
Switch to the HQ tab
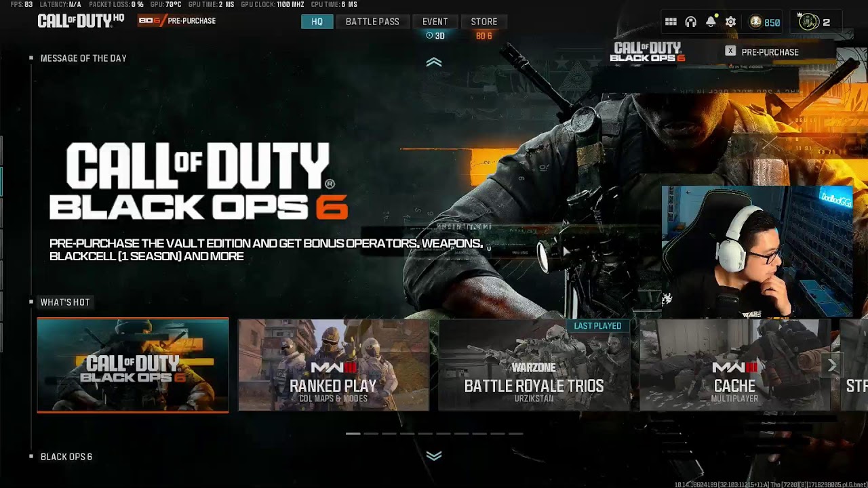[x=317, y=22]
